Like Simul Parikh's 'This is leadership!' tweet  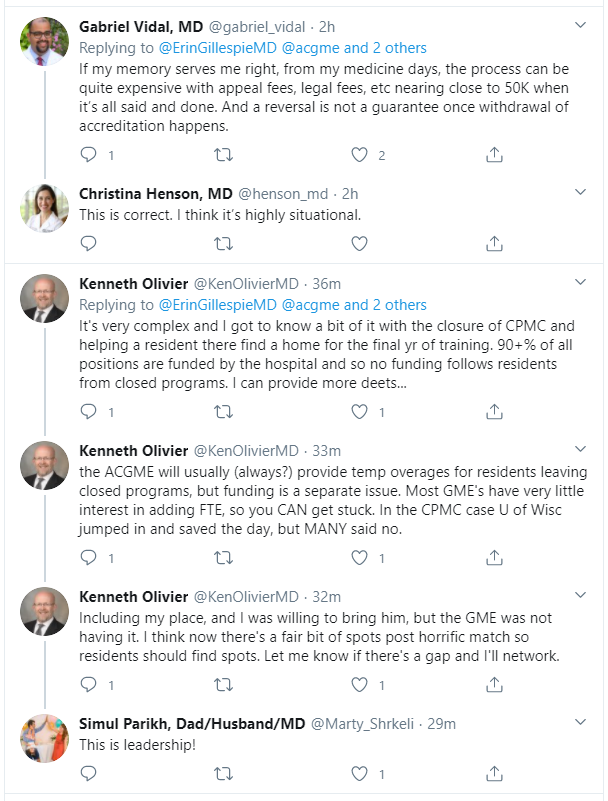(x=359, y=772)
